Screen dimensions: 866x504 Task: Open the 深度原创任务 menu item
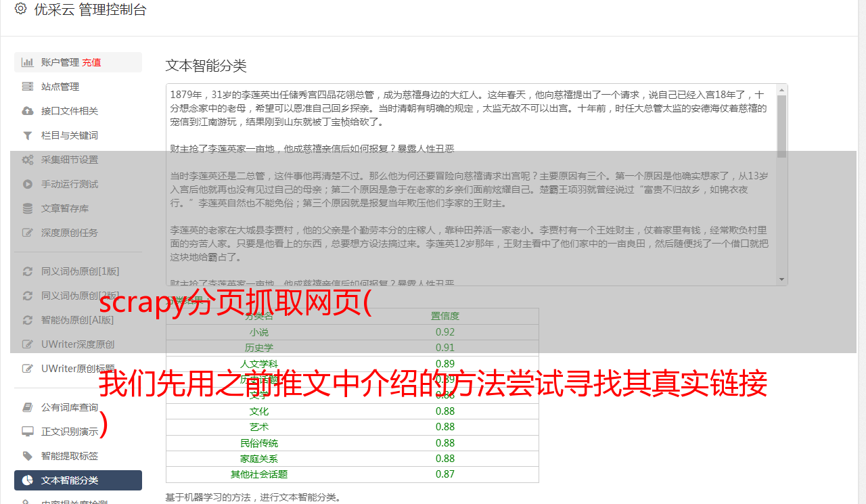coord(69,233)
